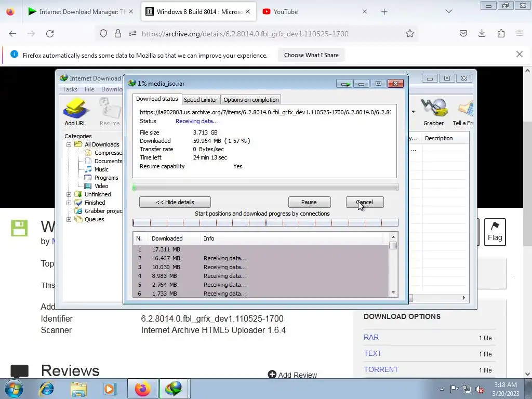Open Firefox extensions puzzle icon
This screenshot has height=399, width=532.
coord(501,34)
